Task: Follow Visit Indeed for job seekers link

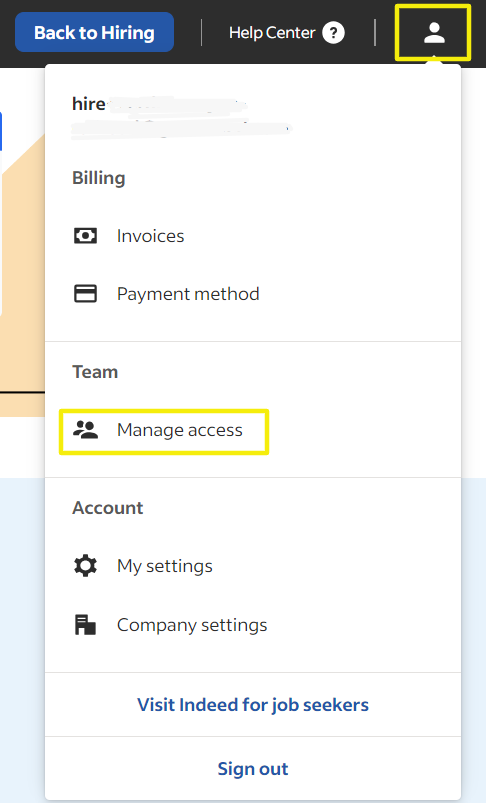Action: (253, 705)
